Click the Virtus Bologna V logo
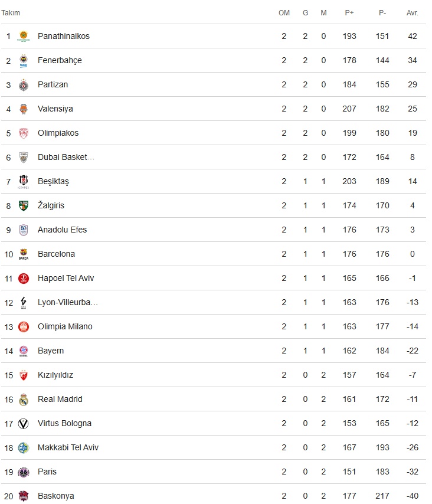 click(x=24, y=424)
